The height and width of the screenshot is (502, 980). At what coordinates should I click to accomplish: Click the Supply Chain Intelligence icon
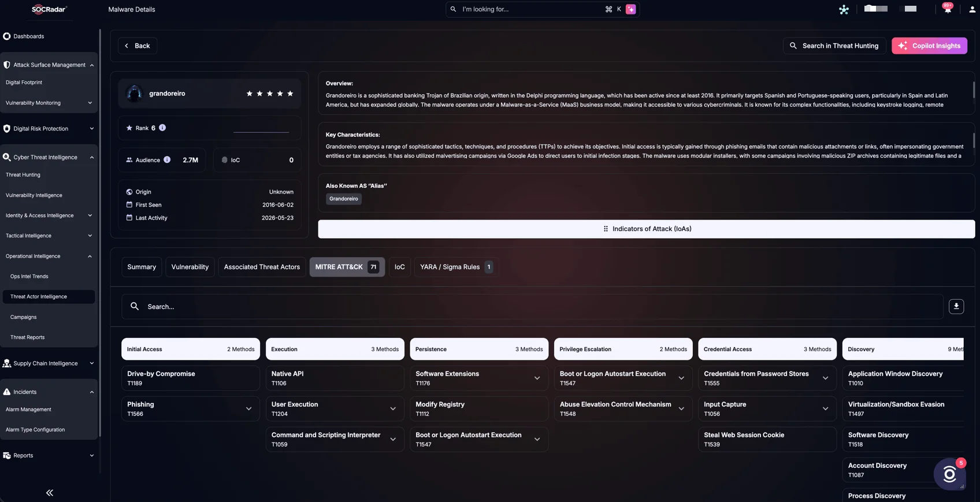(x=7, y=363)
